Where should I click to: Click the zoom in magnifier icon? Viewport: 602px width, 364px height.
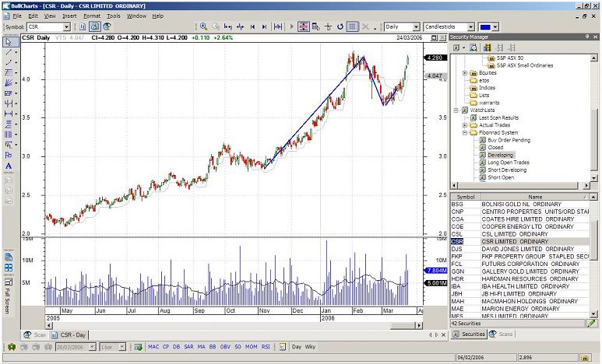point(203,26)
